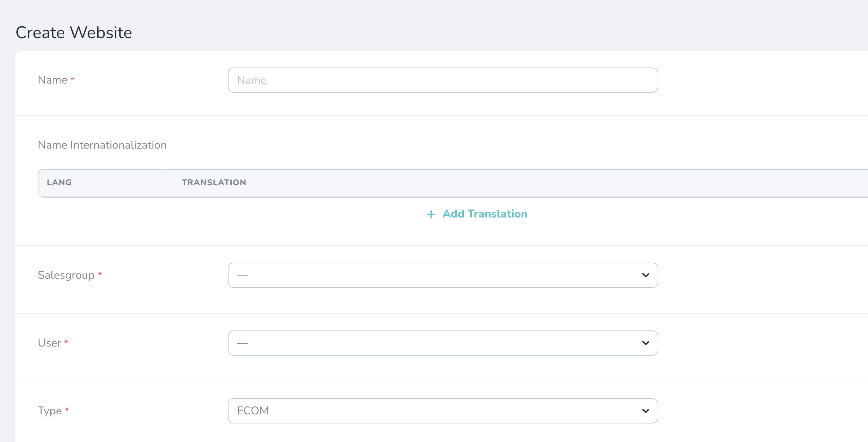This screenshot has height=442, width=868.
Task: Click the User field chevron arrow
Action: (645, 343)
